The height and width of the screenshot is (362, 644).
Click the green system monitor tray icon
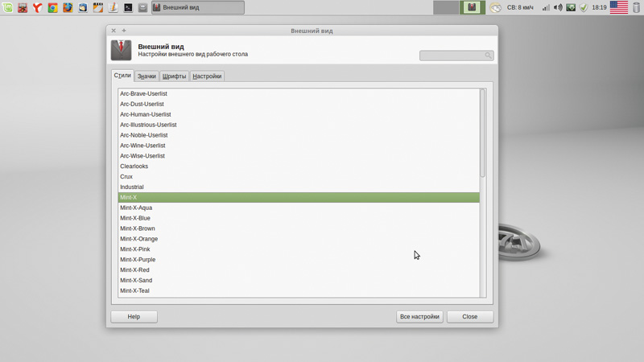571,7
